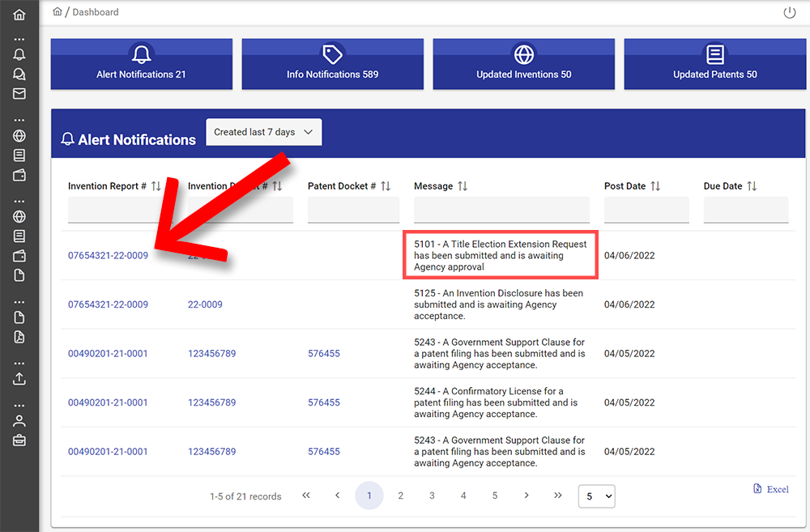810x532 pixels.
Task: Go to page 5 of the records
Action: pyautogui.click(x=495, y=496)
